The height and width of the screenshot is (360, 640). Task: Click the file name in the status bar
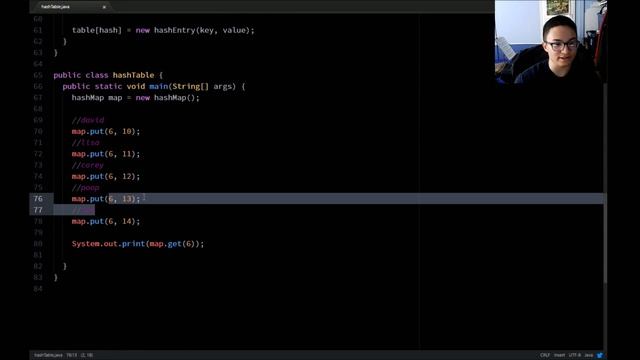48,355
